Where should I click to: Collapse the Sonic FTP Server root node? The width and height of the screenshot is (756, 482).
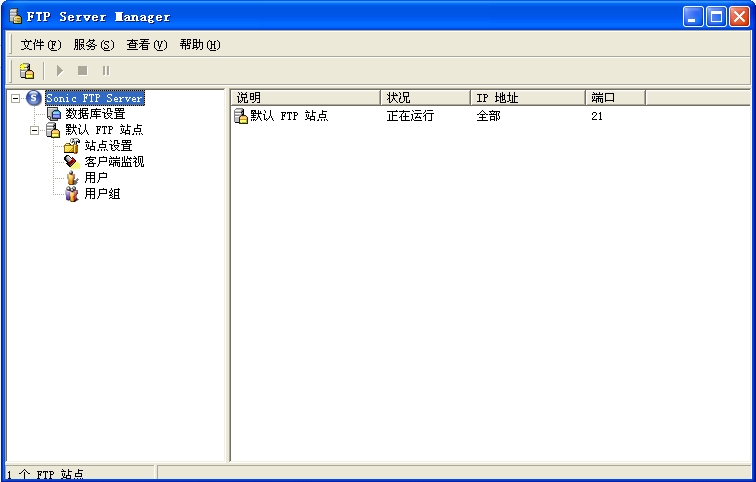15,98
